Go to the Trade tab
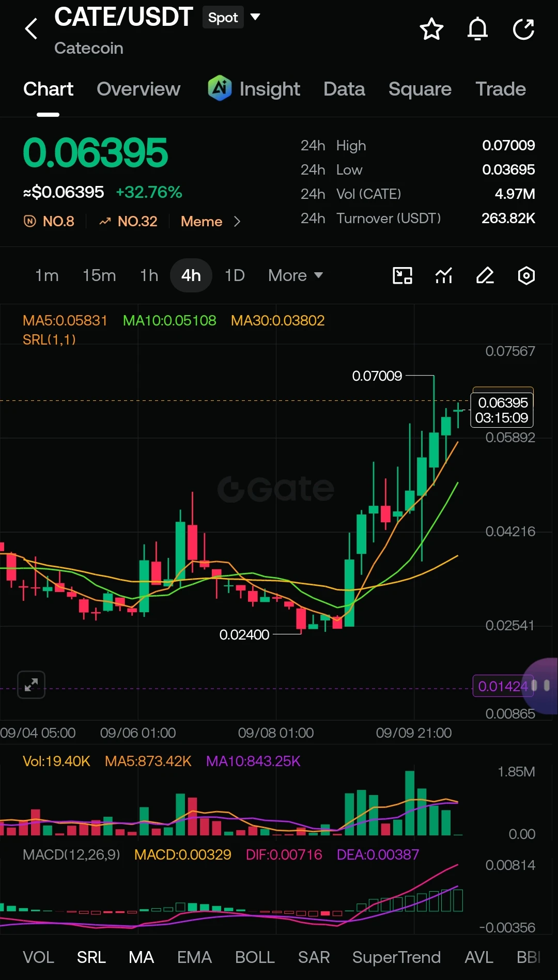 pyautogui.click(x=501, y=89)
